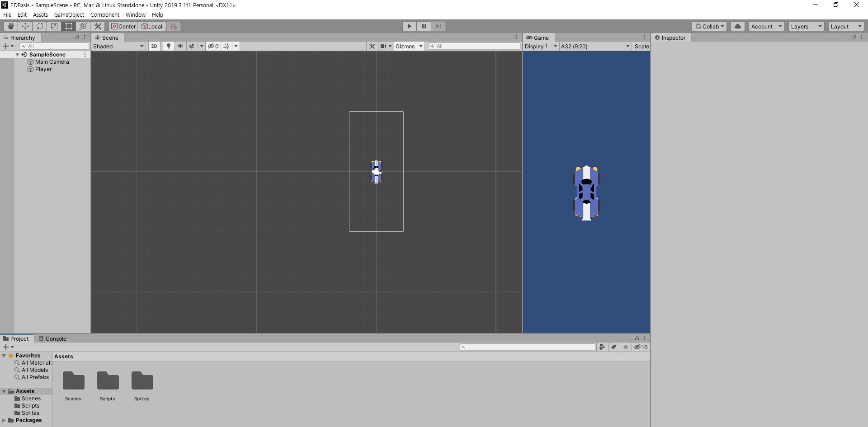Viewport: 868px width, 427px height.
Task: Lock the Inspector panel
Action: (854, 38)
